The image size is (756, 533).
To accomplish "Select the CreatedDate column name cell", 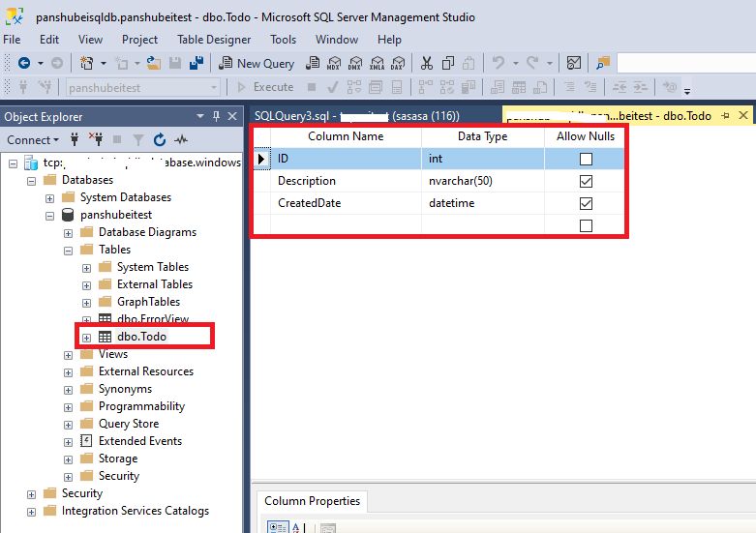I will click(x=346, y=203).
